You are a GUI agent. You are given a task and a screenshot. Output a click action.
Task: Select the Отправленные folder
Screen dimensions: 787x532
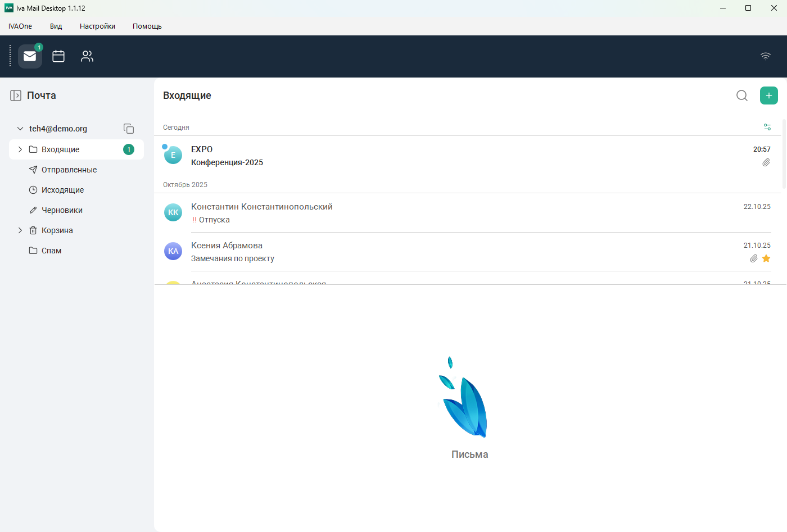69,170
